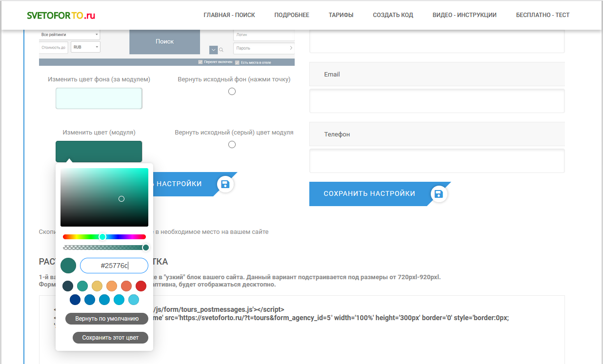Go to the ПОДРОБНЕЕ menu item
603x364 pixels.
tap(292, 15)
